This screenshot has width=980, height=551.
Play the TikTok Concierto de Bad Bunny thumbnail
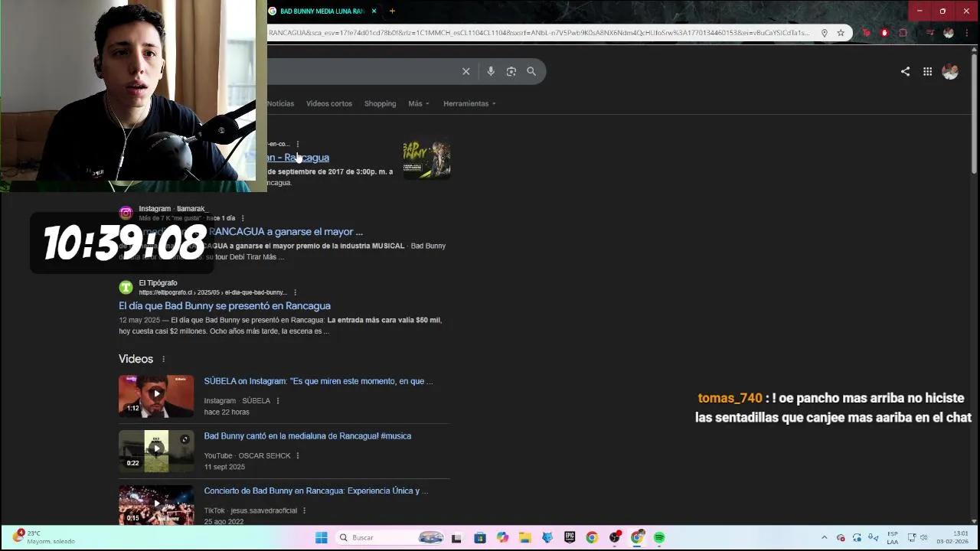[x=156, y=504]
